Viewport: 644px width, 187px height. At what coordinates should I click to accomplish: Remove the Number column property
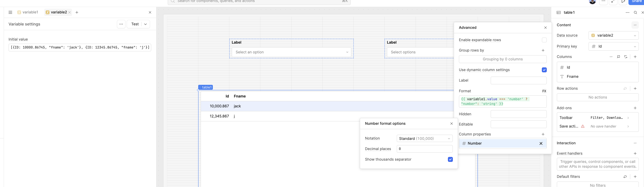click(x=541, y=144)
